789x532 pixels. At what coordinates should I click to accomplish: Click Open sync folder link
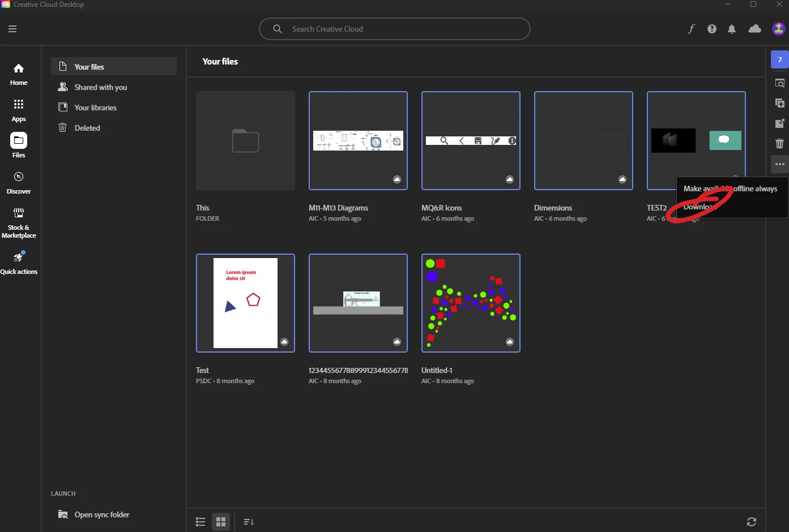tap(102, 514)
